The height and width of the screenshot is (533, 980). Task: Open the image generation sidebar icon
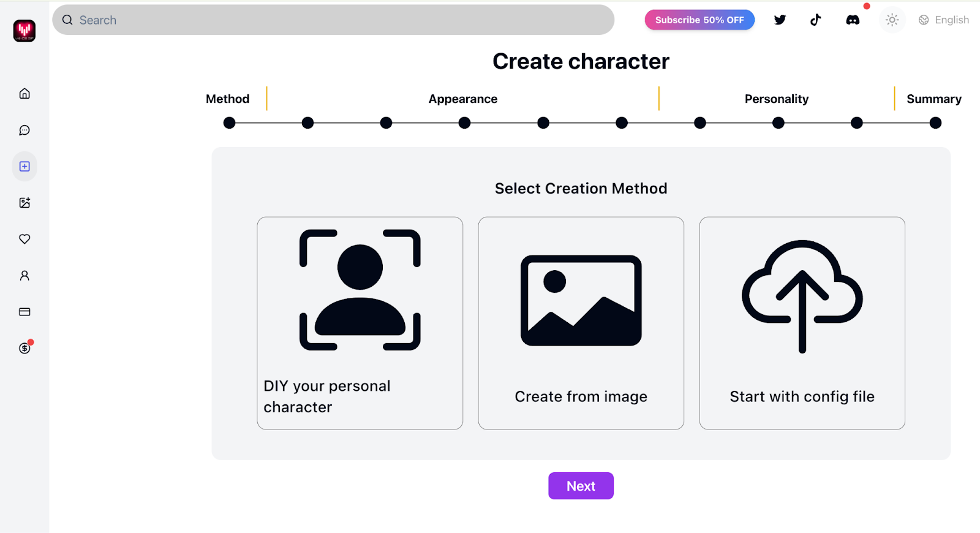tap(24, 203)
